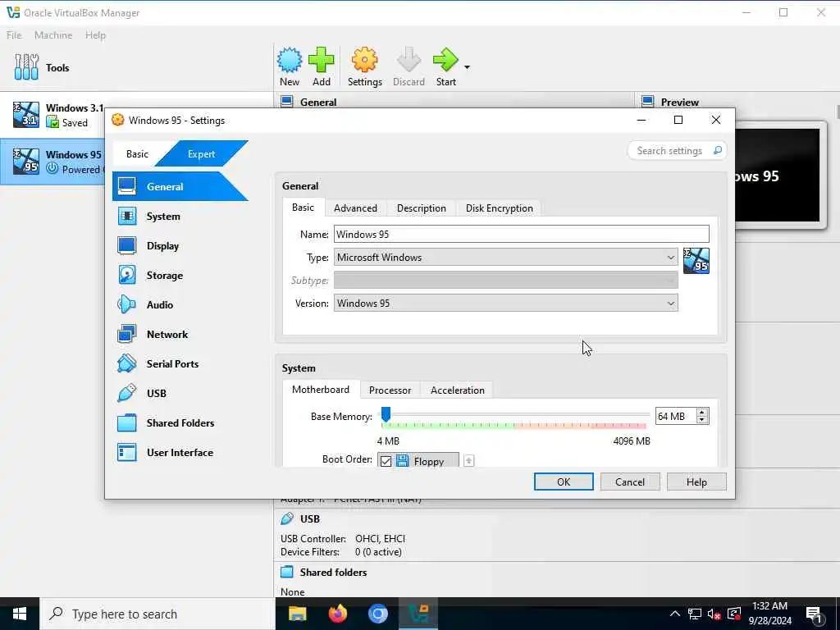Click the Windows Start button
Screen dimensions: 840x630
coord(20,614)
